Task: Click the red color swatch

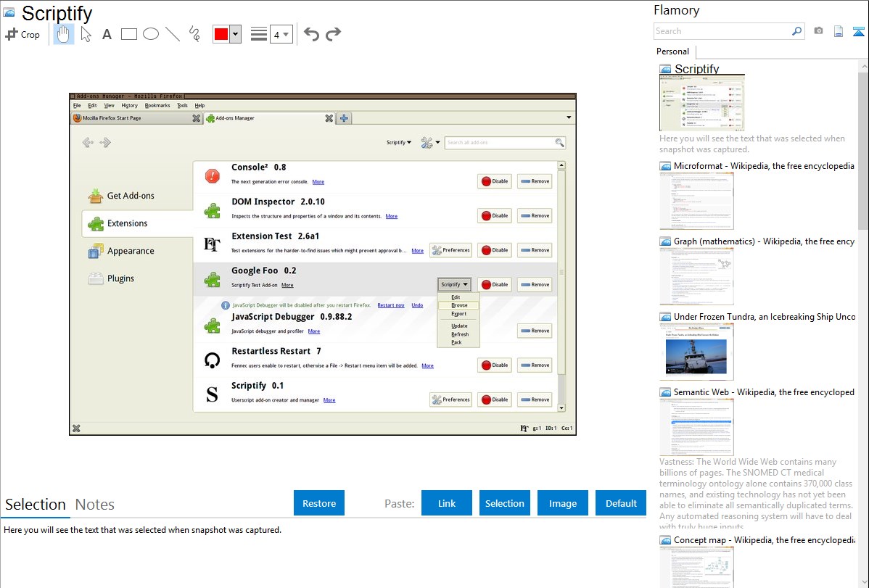Action: pos(221,34)
